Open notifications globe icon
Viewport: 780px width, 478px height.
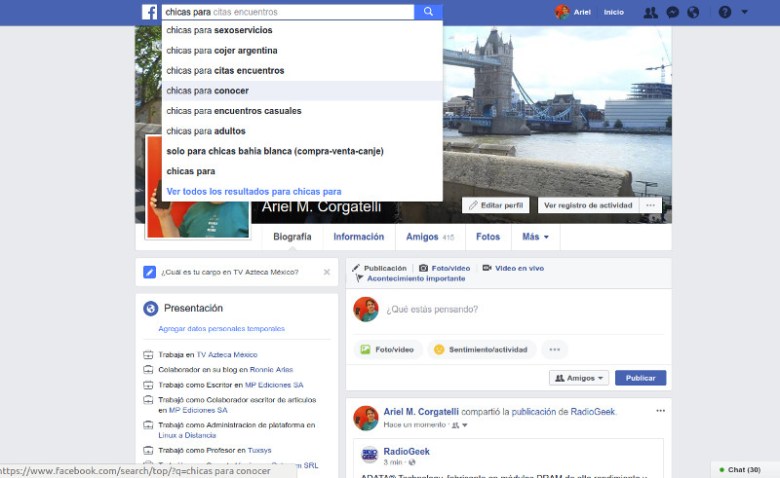tap(693, 12)
